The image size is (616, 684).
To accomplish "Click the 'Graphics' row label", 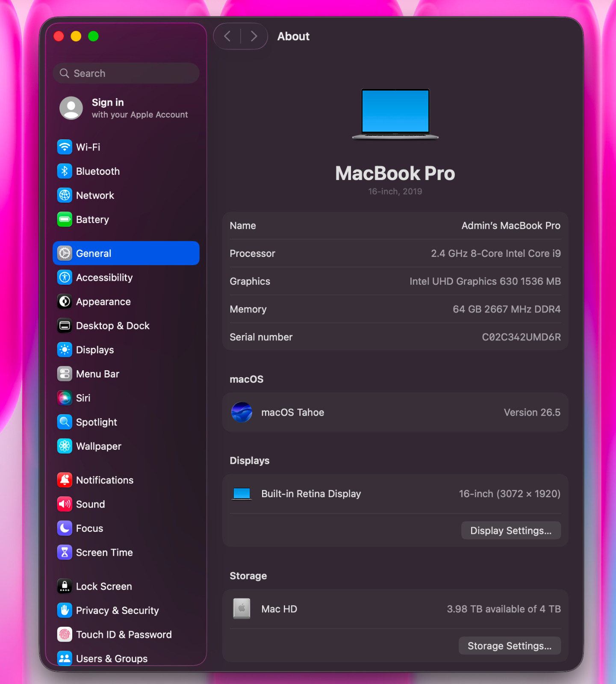I will [250, 281].
